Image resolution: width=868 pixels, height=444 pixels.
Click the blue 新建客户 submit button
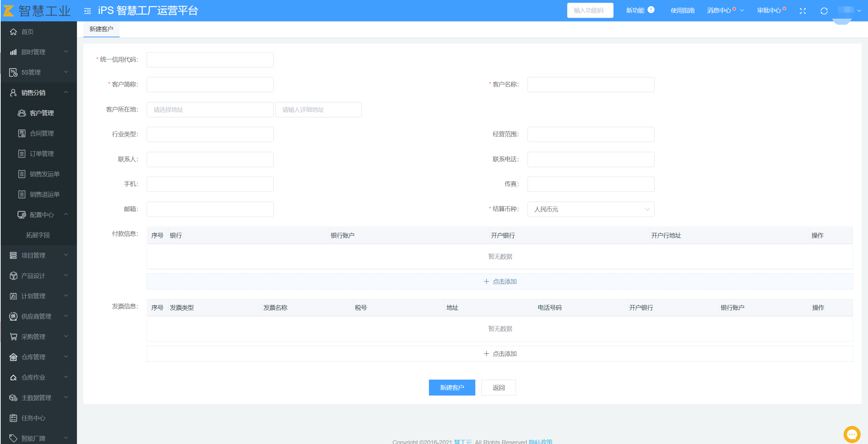coord(452,387)
